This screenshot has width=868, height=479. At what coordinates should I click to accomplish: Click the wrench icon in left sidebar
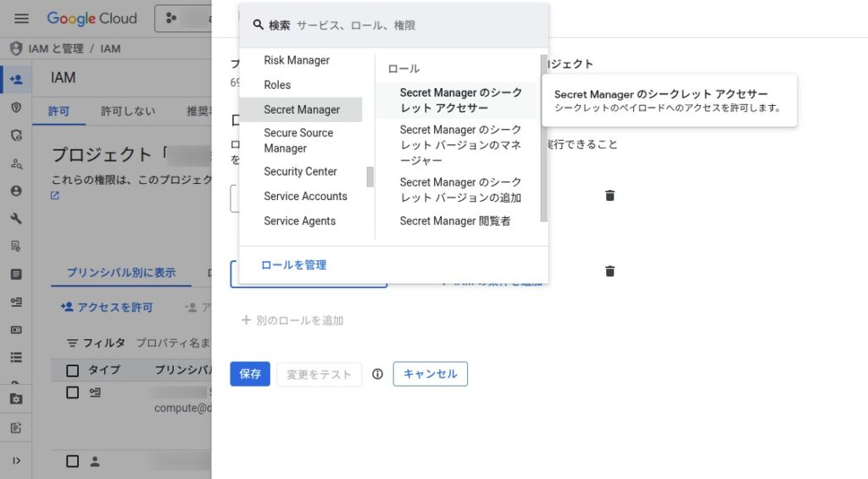click(x=16, y=219)
